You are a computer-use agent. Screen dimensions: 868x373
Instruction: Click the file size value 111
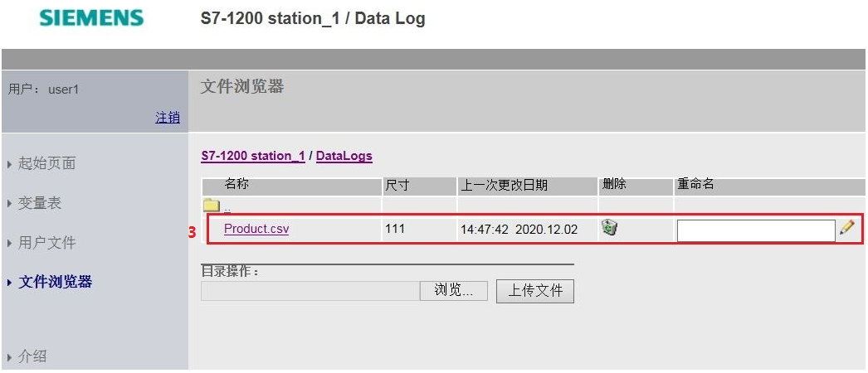[395, 228]
